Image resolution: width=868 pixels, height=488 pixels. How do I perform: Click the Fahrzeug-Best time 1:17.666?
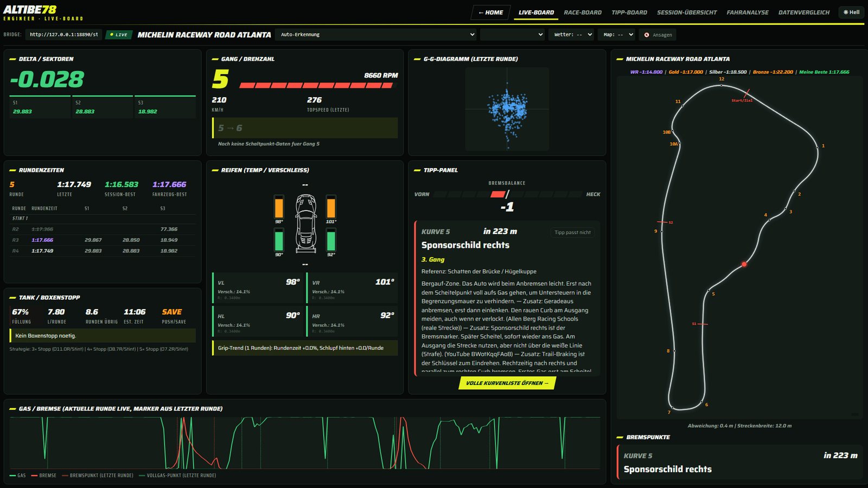(169, 184)
